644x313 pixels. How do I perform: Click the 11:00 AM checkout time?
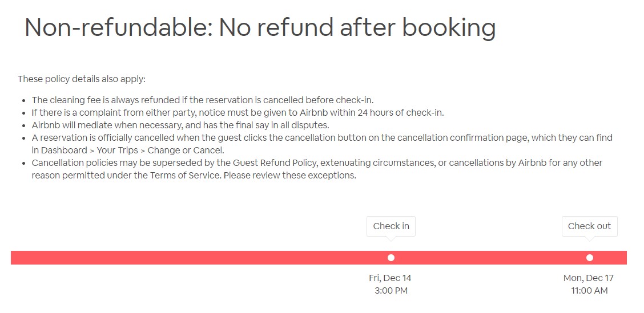tap(589, 291)
